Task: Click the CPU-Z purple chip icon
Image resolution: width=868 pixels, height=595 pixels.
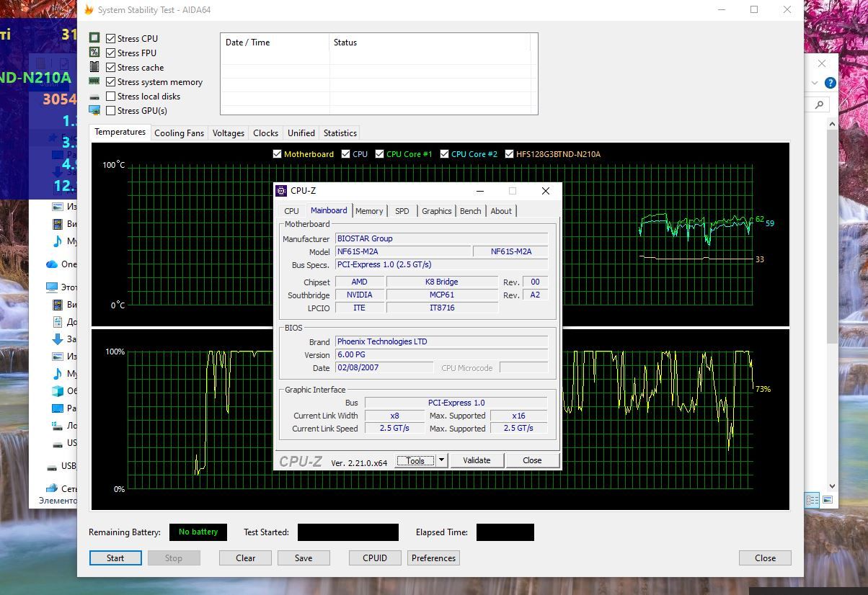Action: point(281,191)
